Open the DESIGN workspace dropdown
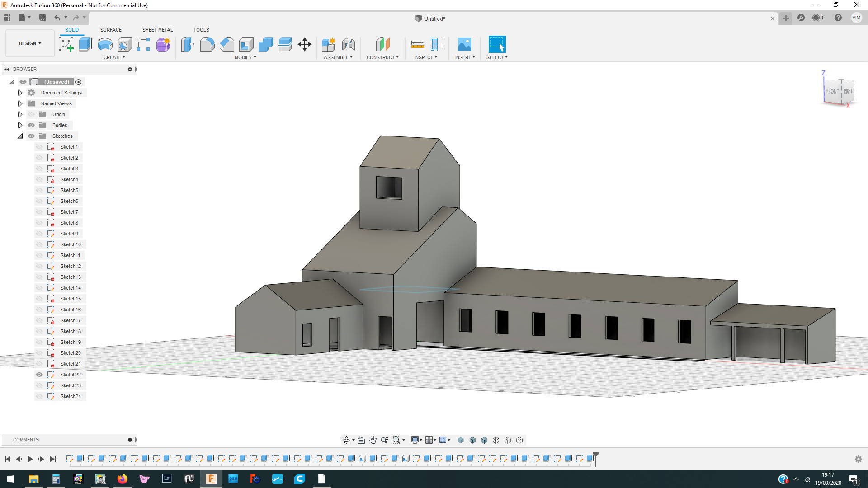The height and width of the screenshot is (488, 868). pyautogui.click(x=30, y=43)
